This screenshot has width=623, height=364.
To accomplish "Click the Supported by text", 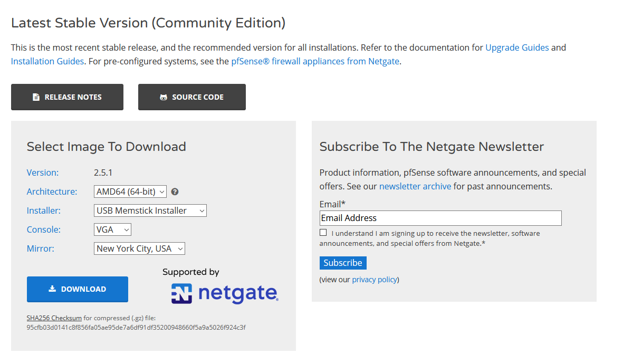I will (191, 272).
